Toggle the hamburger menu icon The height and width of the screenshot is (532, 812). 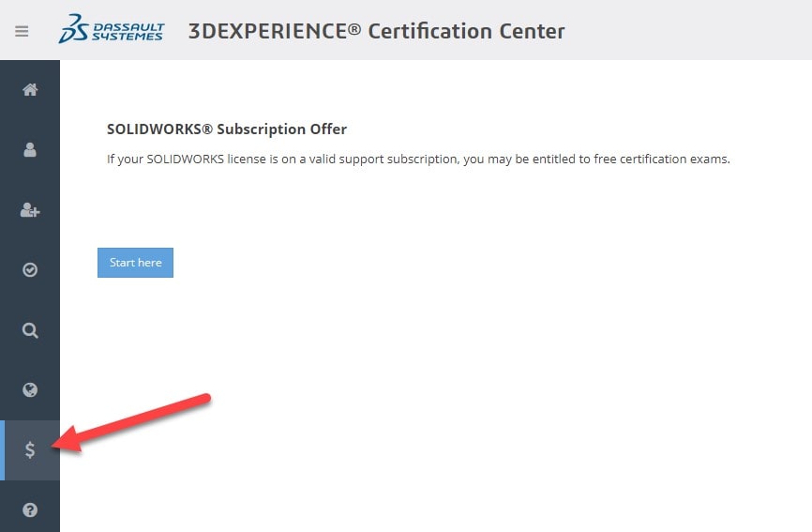22,32
